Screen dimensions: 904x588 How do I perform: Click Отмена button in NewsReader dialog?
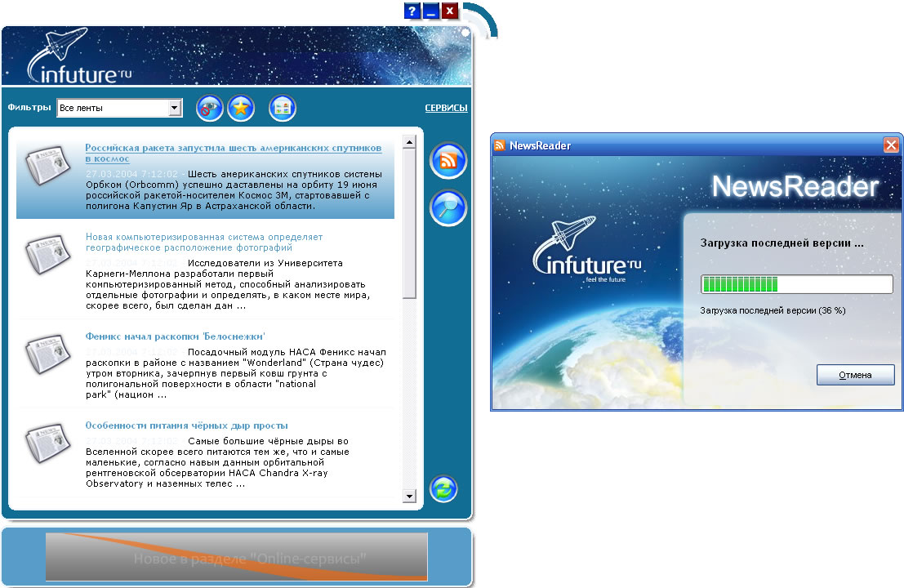(856, 375)
